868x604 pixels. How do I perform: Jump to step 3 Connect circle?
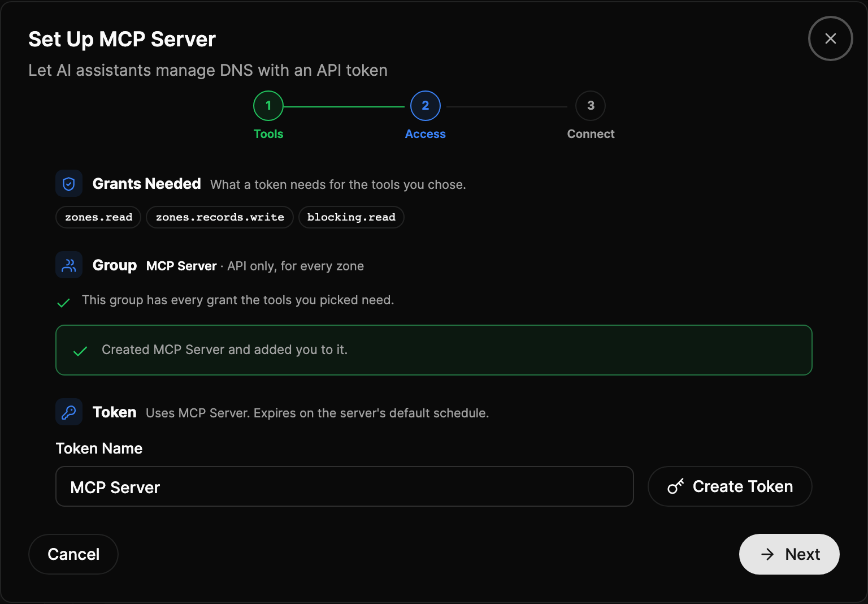(591, 106)
